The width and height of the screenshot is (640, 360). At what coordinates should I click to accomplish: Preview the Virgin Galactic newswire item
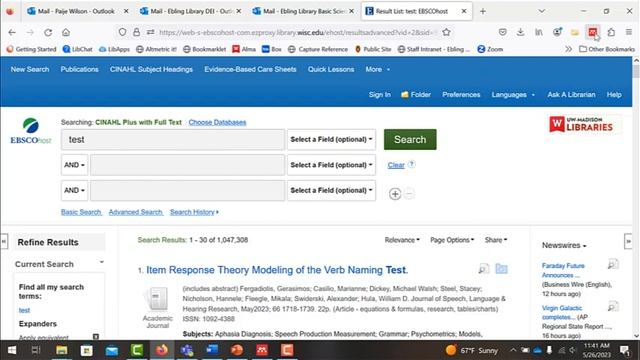tap(613, 307)
